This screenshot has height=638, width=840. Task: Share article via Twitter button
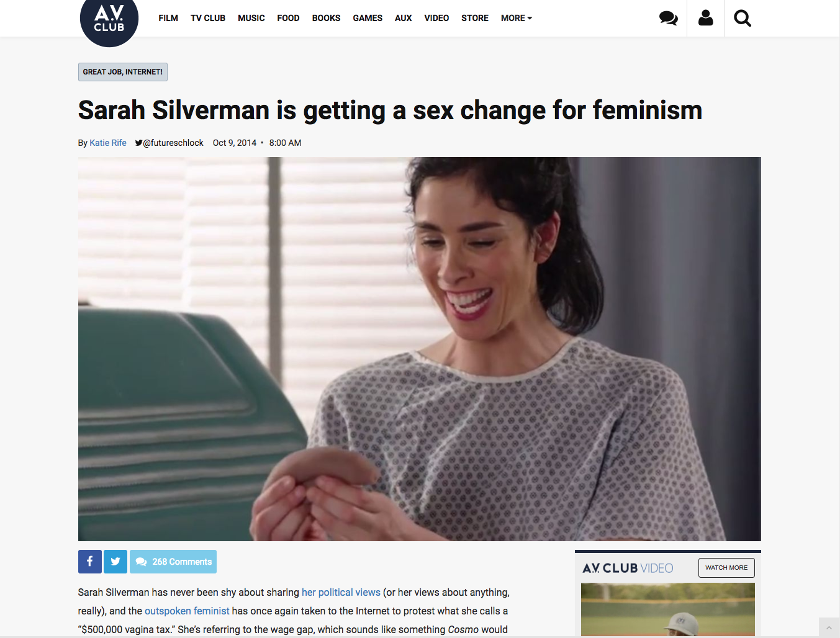(x=115, y=562)
